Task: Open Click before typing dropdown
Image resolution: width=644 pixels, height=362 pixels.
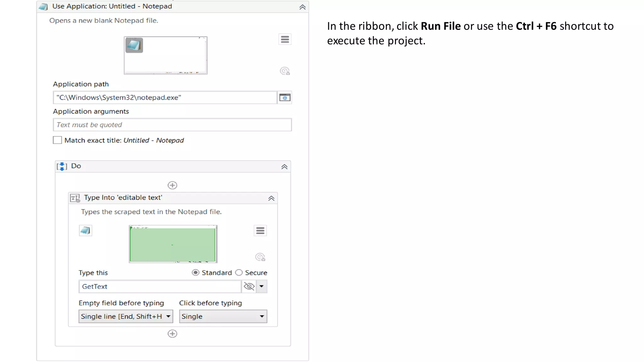Action: 223,316
